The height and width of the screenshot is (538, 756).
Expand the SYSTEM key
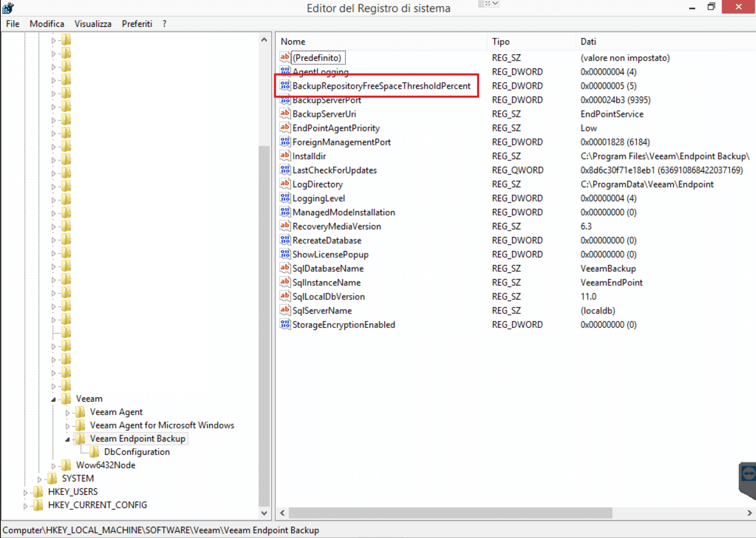40,479
